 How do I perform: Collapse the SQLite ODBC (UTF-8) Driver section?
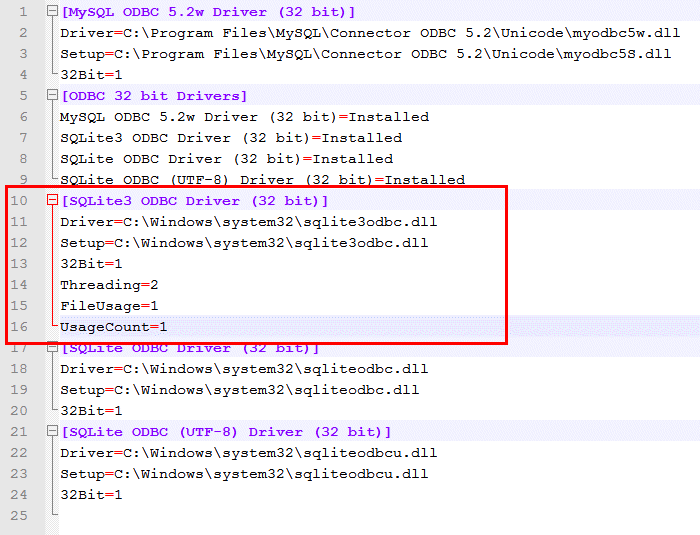(52, 431)
